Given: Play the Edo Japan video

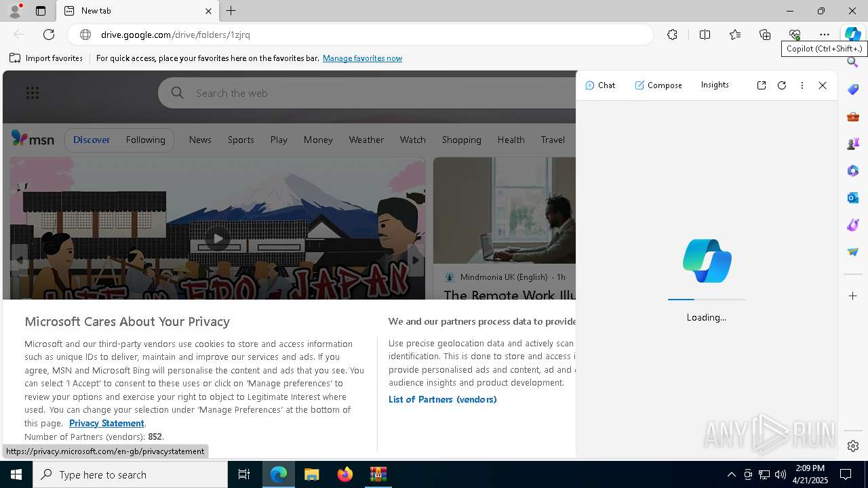Looking at the screenshot, I should pyautogui.click(x=217, y=238).
